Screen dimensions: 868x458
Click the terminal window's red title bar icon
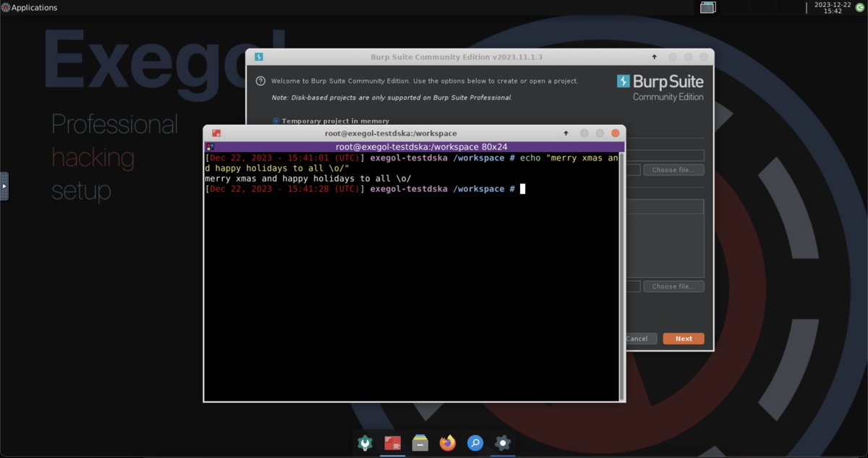coord(216,133)
